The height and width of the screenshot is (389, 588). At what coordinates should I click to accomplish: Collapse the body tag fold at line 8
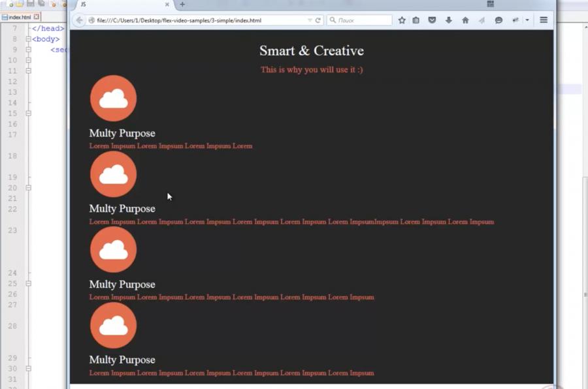[x=28, y=39]
